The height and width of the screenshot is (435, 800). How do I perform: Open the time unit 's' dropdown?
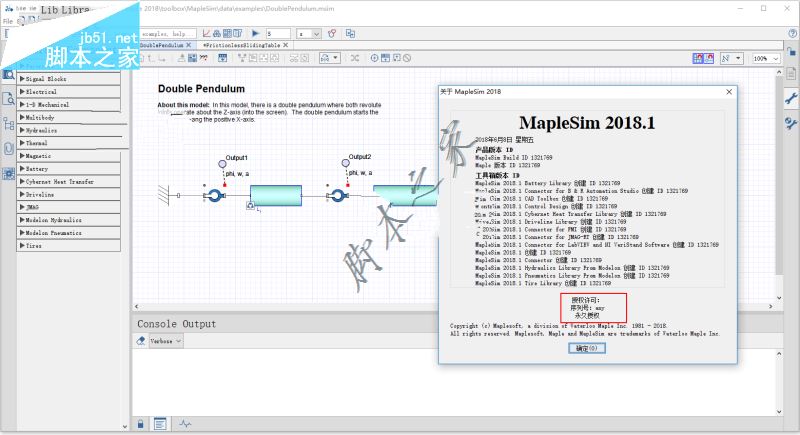[309, 34]
